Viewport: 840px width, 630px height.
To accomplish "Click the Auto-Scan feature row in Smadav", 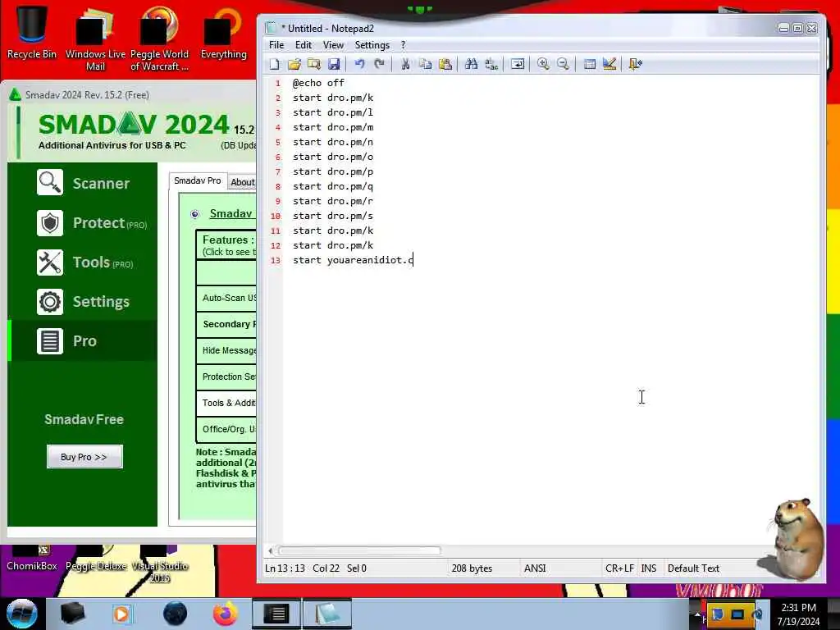I will coord(226,298).
